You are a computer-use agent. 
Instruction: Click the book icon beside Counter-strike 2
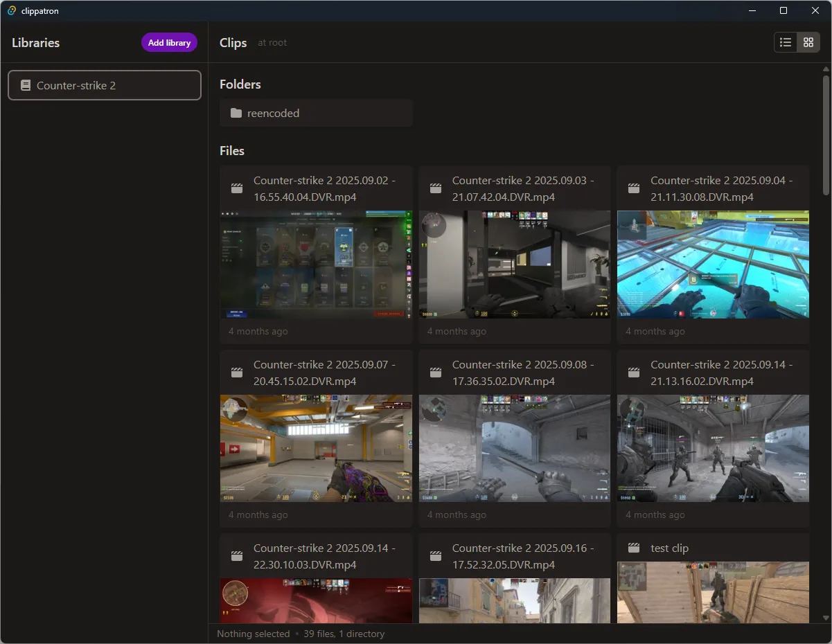click(26, 85)
